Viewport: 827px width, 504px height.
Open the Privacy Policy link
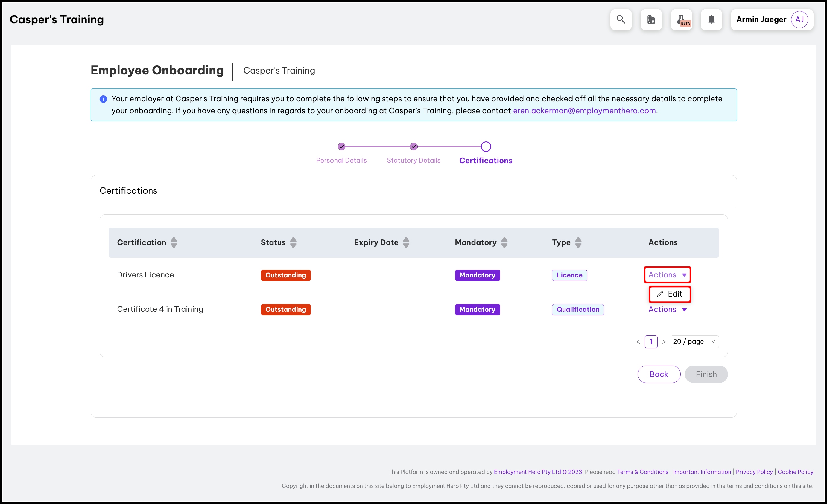point(754,472)
